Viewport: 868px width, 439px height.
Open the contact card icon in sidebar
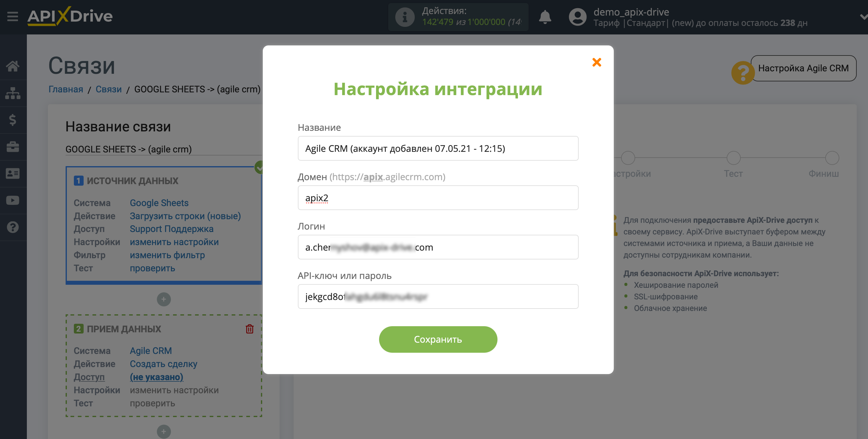[x=13, y=173]
